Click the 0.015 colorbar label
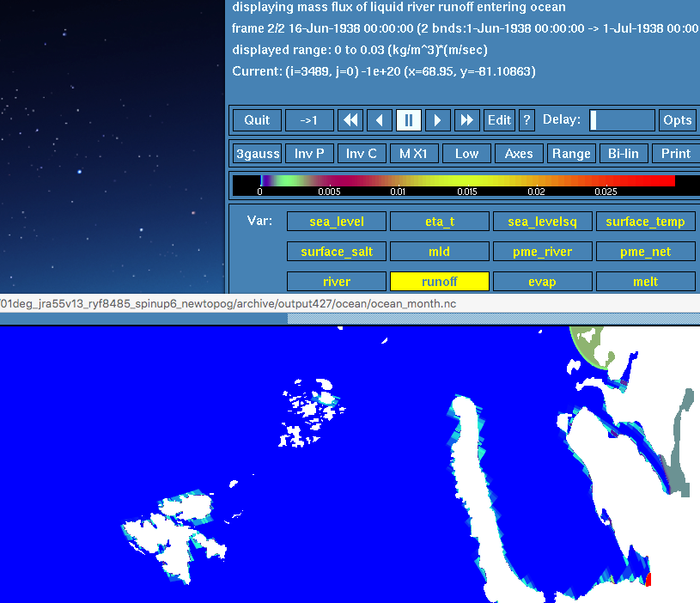700x603 pixels. click(467, 192)
